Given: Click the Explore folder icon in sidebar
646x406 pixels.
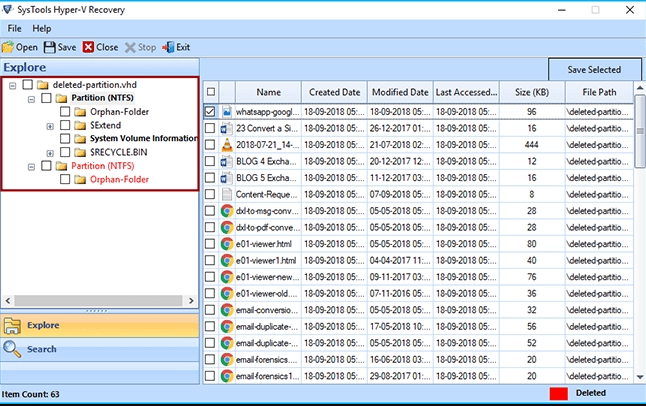Looking at the screenshot, I should coord(12,325).
